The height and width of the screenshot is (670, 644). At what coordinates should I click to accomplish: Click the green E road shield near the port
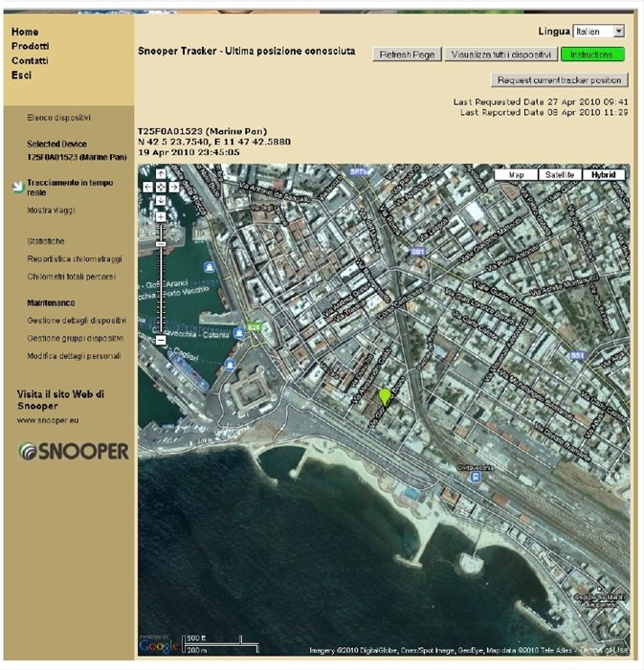255,327
